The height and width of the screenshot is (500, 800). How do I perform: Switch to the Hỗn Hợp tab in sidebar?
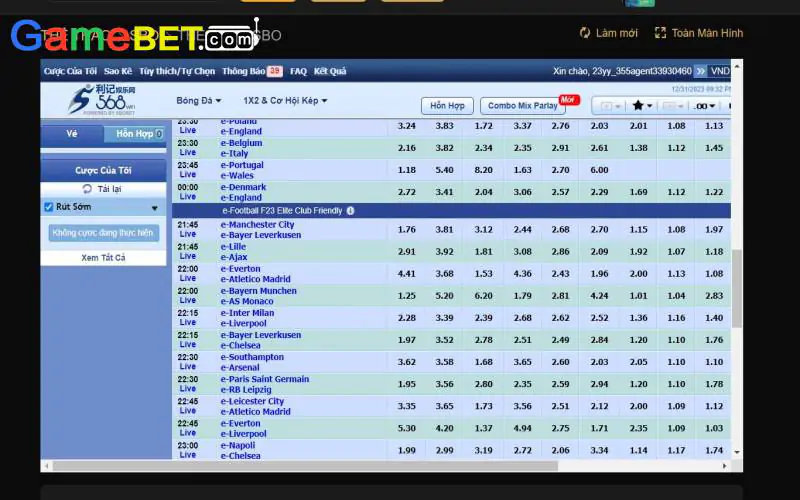pyautogui.click(x=135, y=133)
